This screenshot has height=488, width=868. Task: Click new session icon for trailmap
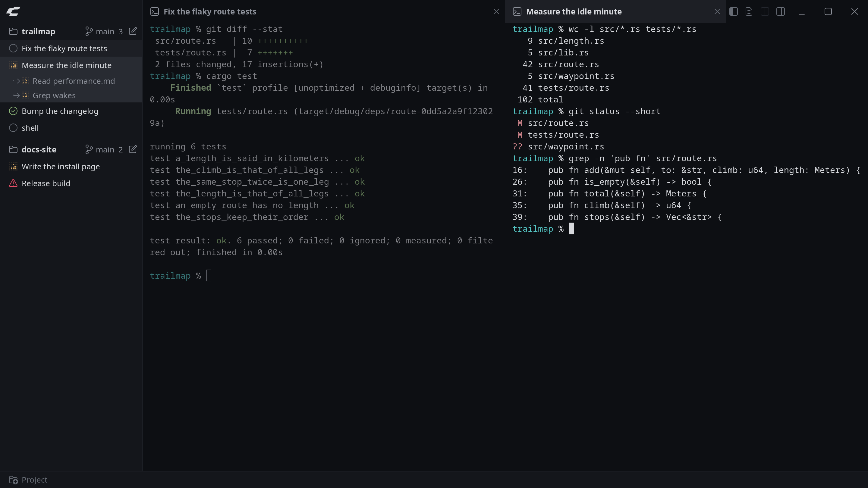click(133, 31)
